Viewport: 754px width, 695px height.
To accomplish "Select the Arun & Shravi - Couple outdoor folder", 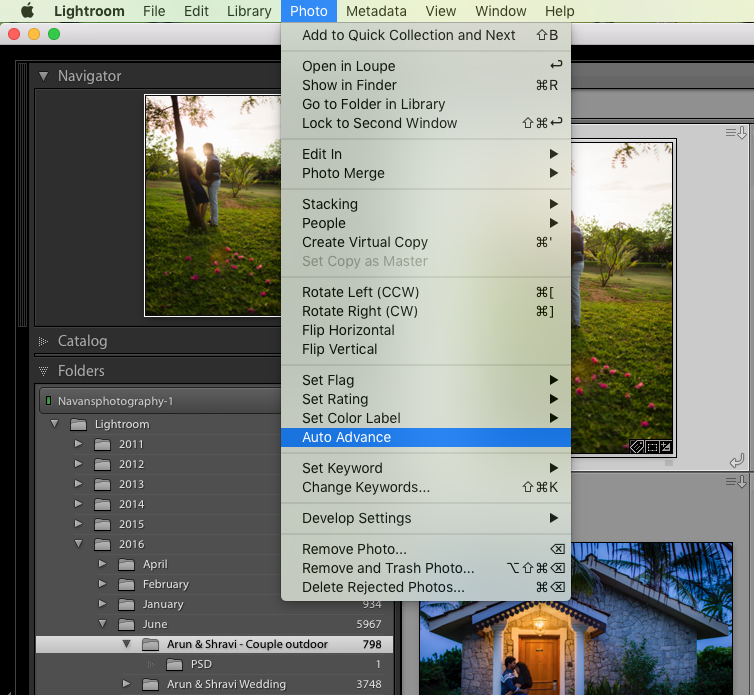I will tap(214, 644).
